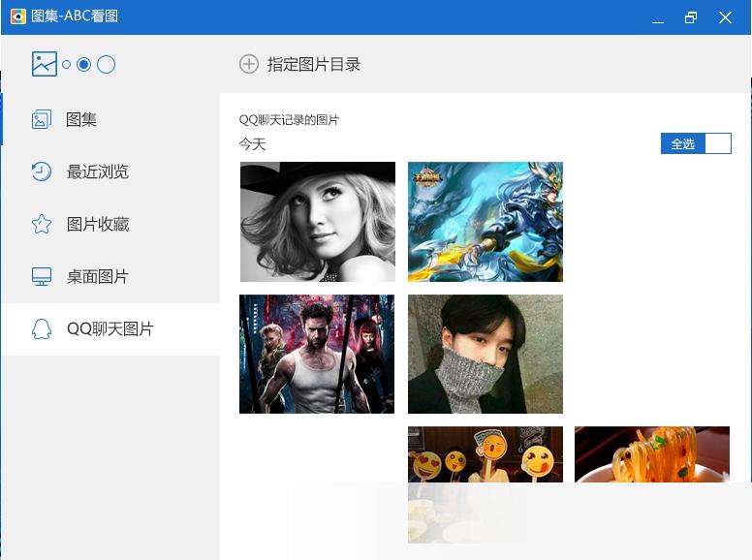Select the largest thumbnail size radio
The image size is (752, 560).
pyautogui.click(x=106, y=64)
